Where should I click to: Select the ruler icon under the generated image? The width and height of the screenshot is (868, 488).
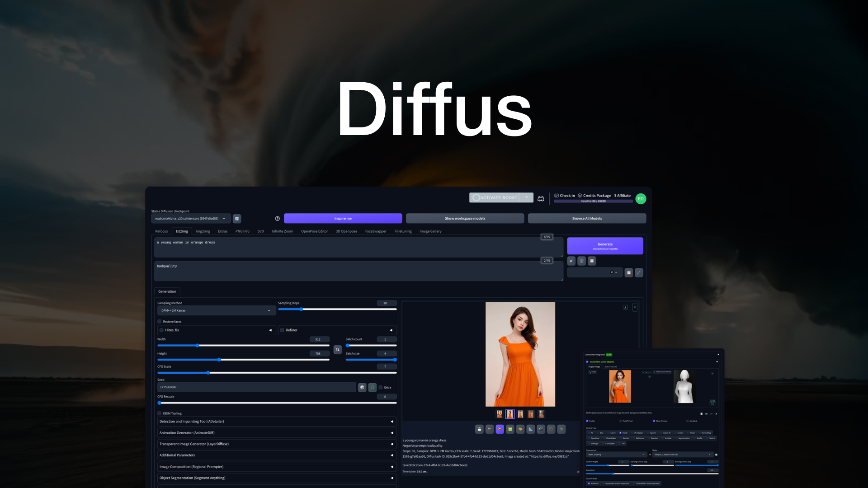[531, 429]
